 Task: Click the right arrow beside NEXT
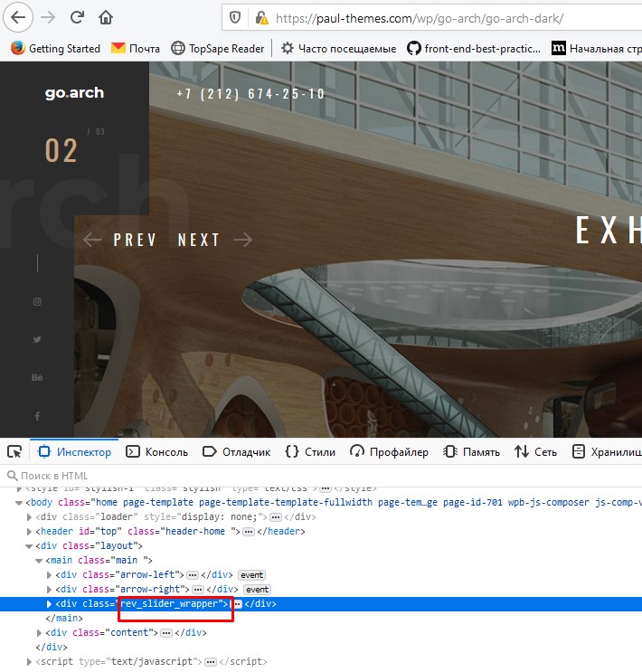243,240
